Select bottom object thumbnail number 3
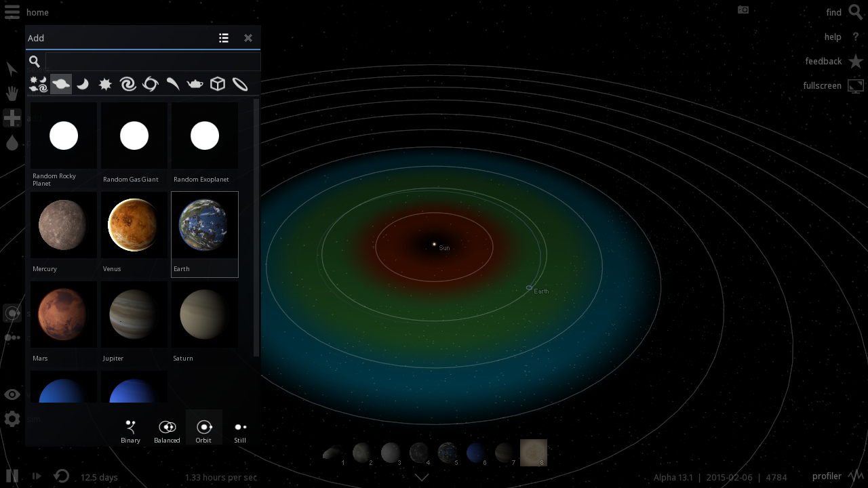The image size is (868, 488). click(391, 453)
